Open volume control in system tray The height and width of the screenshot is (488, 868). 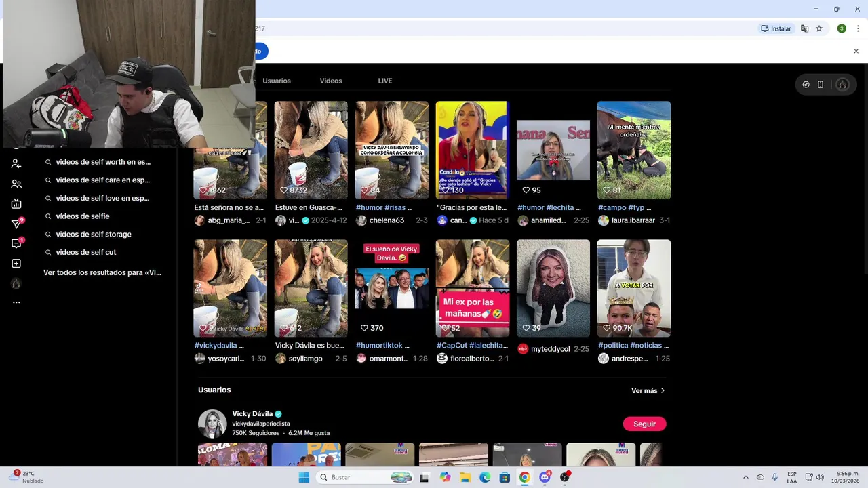[x=820, y=477]
